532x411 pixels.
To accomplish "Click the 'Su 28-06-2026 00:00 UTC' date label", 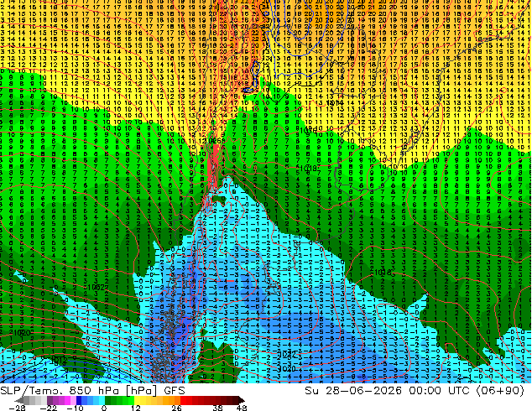I will (387, 391).
